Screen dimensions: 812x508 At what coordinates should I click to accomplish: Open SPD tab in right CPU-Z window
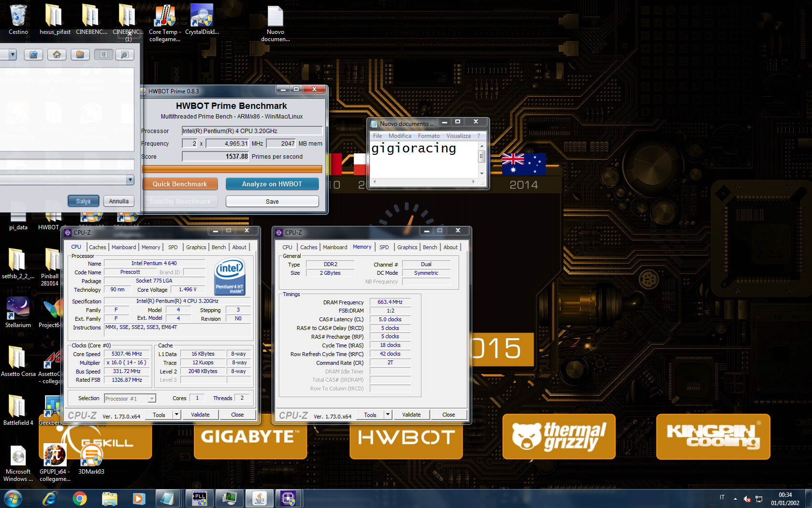384,247
